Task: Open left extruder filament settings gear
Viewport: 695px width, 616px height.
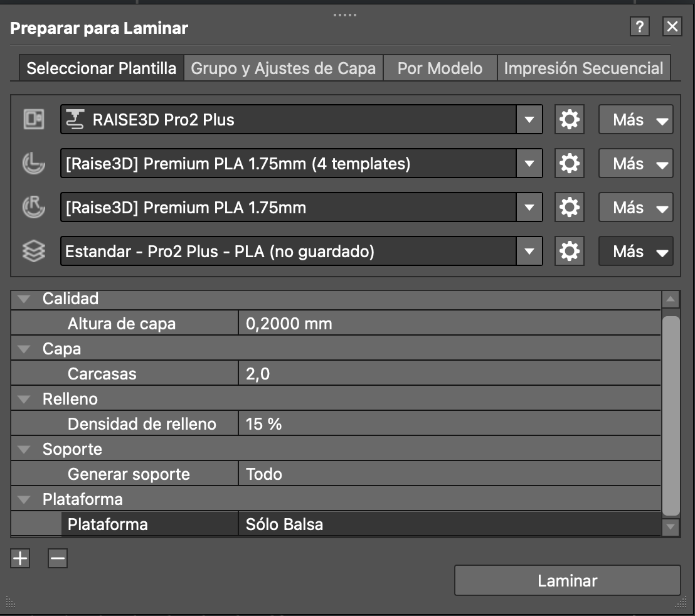Action: [x=569, y=164]
